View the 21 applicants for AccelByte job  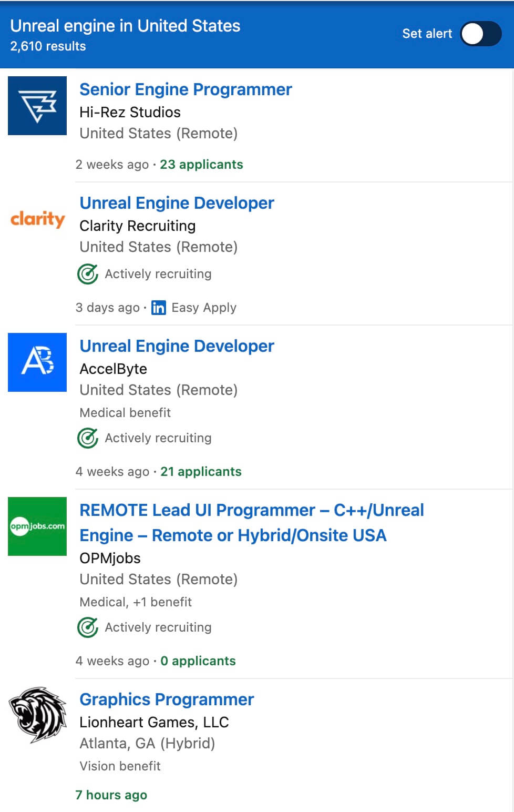[201, 471]
